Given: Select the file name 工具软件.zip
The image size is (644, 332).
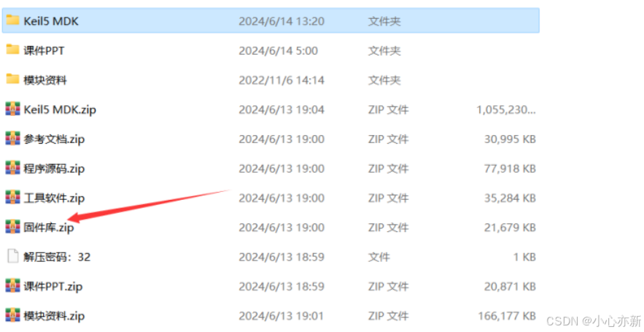Looking at the screenshot, I should coord(54,198).
